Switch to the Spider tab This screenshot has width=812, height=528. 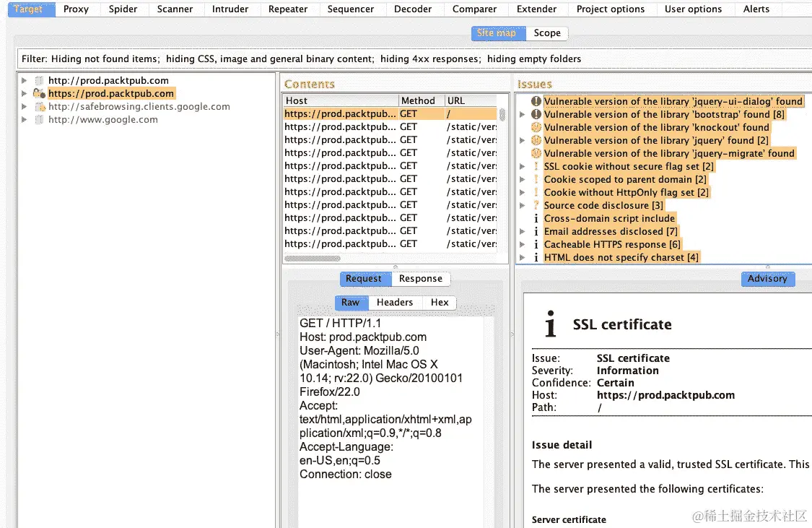click(x=123, y=9)
